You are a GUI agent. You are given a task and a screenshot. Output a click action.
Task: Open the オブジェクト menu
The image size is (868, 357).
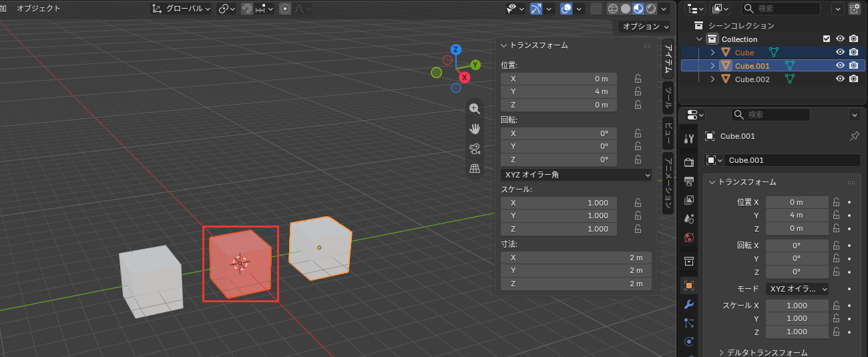point(38,9)
